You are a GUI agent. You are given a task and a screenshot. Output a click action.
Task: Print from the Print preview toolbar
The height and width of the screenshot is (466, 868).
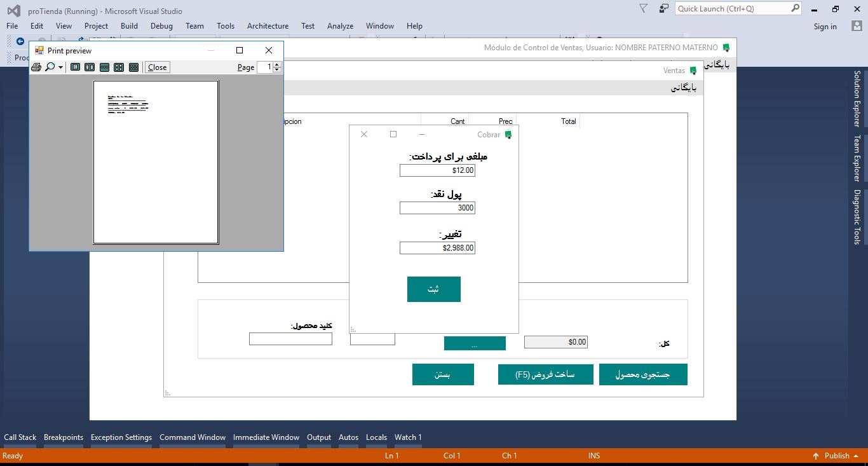point(36,67)
